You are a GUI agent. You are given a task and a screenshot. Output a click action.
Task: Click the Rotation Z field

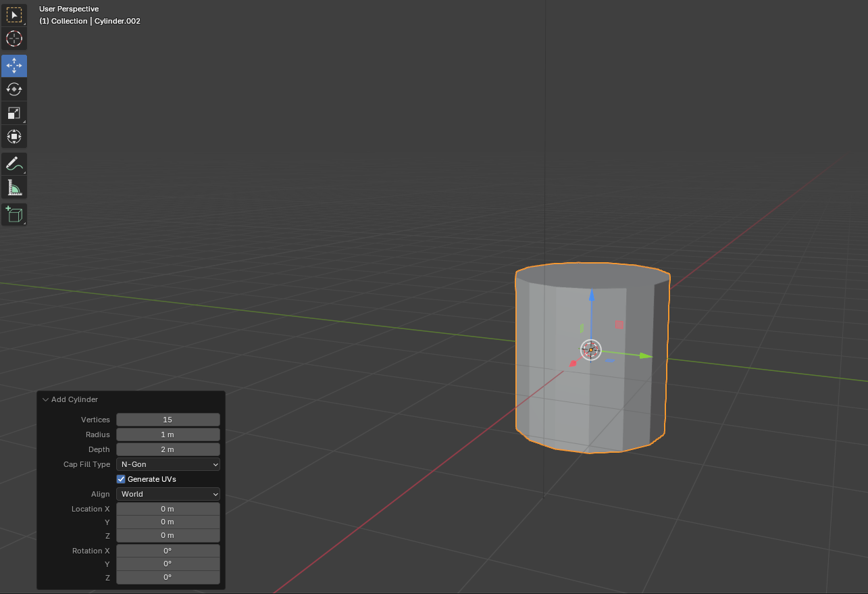point(168,577)
